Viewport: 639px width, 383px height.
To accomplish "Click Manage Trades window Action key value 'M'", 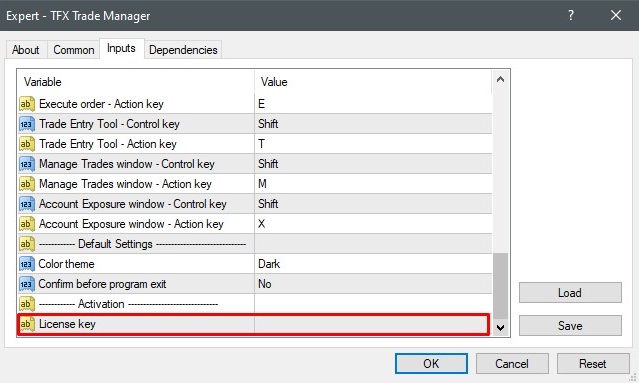I will 262,184.
